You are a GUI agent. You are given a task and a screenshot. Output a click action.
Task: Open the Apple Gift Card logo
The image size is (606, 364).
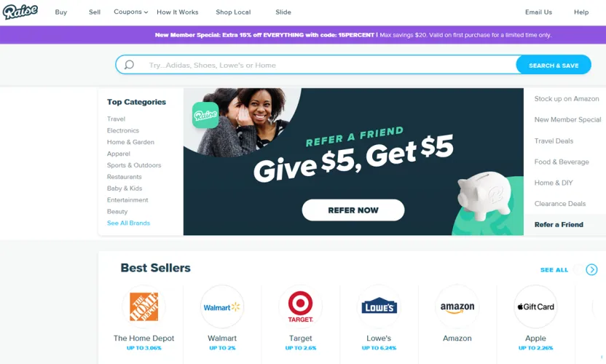click(x=535, y=306)
